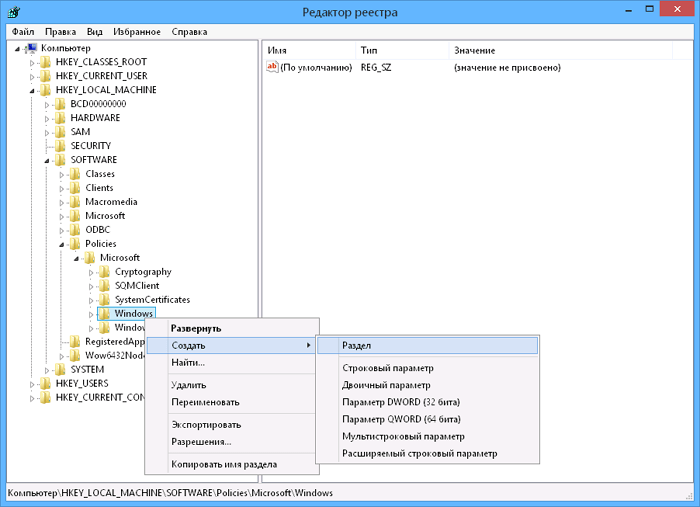Click the HARDWARE key folder icon
The height and width of the screenshot is (507, 700).
point(60,118)
